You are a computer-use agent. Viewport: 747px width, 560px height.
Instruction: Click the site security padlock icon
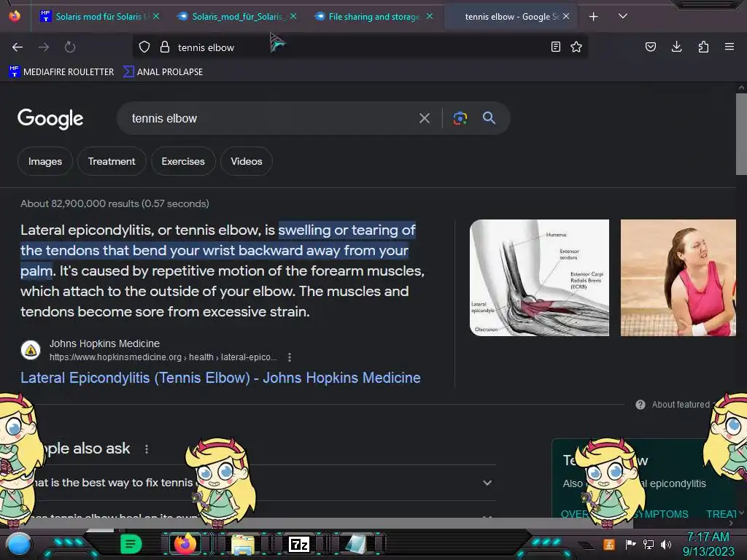(x=165, y=47)
